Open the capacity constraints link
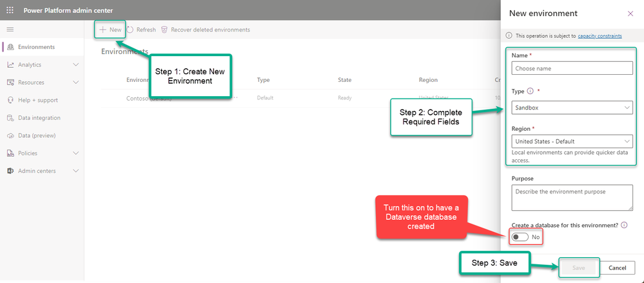Screen dimensions: 644x283 (x=600, y=35)
